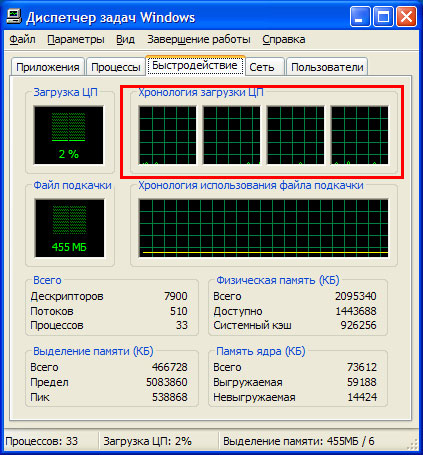423x455 pixels.
Task: Click memory allocation Всего value 466728
Action: 170,367
